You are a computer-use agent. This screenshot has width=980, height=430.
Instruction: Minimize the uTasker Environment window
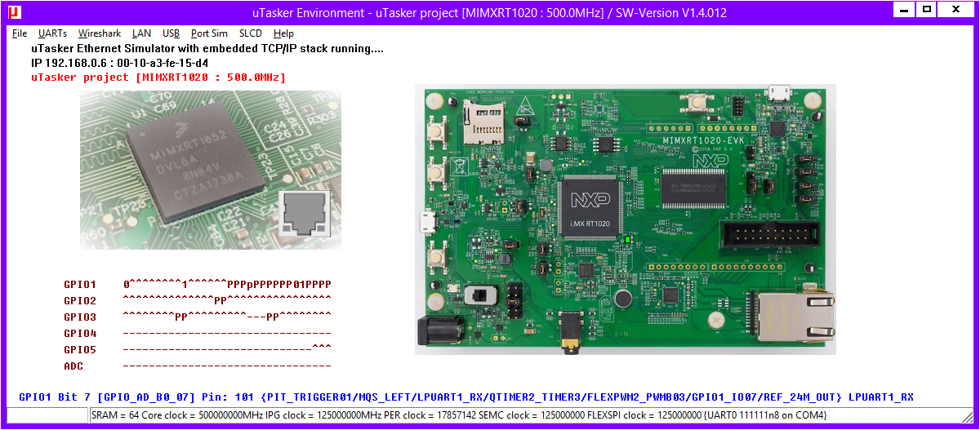click(903, 10)
